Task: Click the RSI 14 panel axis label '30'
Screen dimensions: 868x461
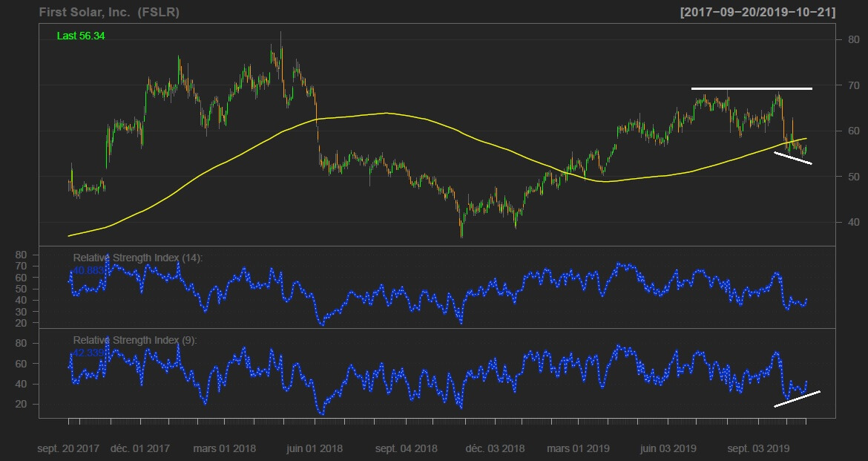Action: 21,312
